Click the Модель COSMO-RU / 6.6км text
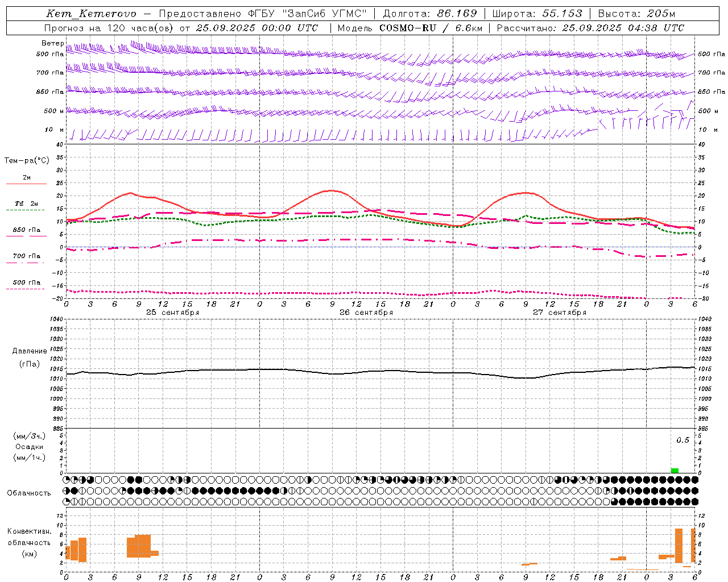 coord(410,28)
